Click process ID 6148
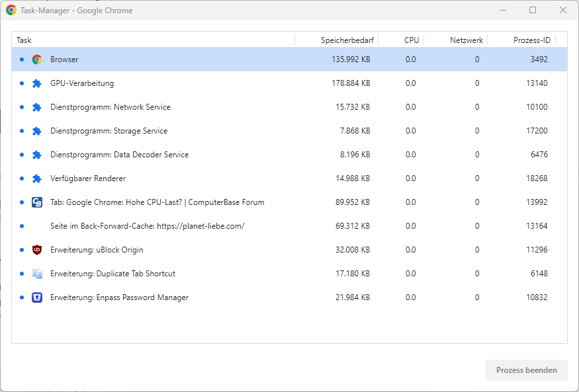 tap(539, 274)
